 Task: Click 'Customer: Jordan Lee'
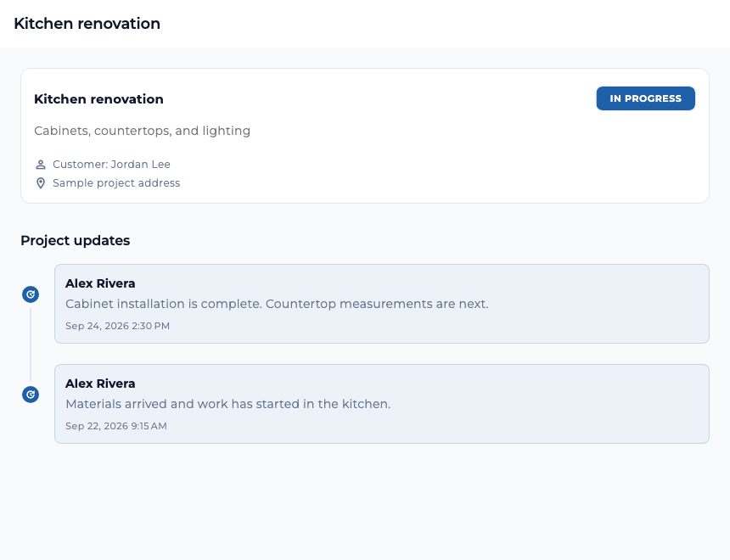(111, 165)
